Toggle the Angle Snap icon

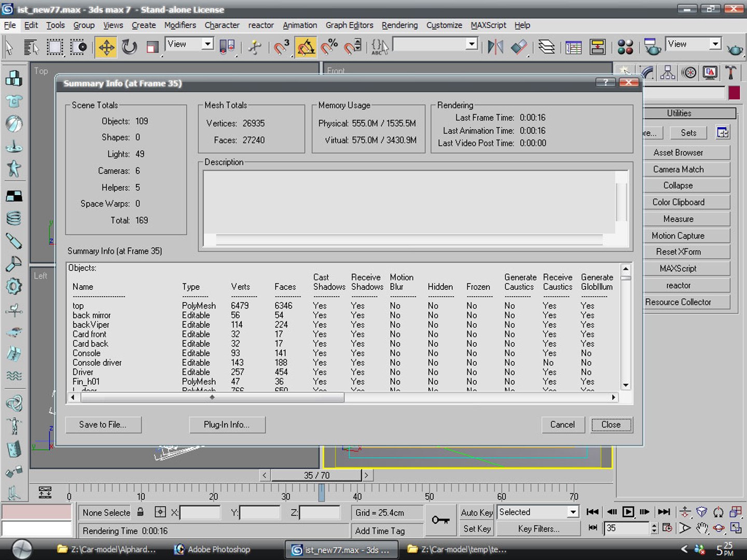coord(306,48)
